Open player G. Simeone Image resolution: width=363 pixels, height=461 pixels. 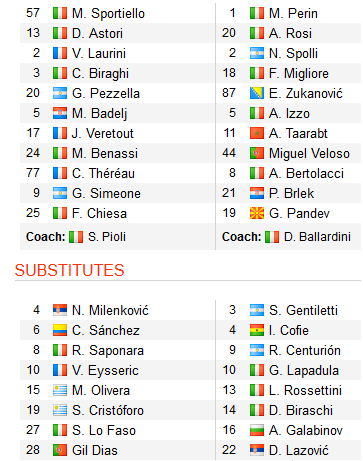[106, 193]
